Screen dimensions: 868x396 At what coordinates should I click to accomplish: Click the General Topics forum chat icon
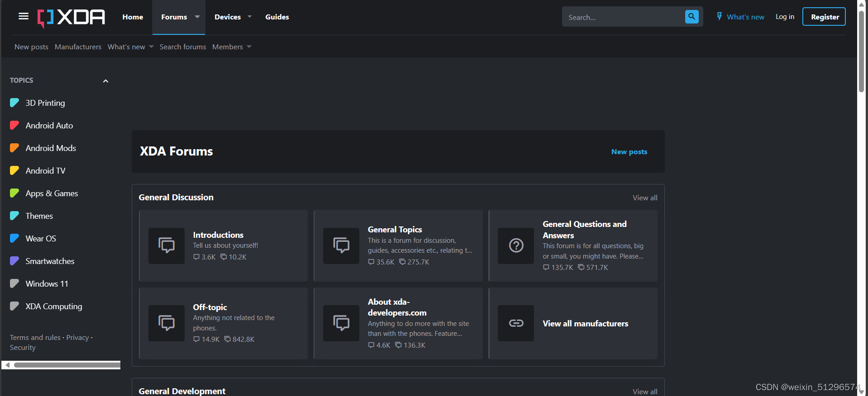tap(341, 245)
